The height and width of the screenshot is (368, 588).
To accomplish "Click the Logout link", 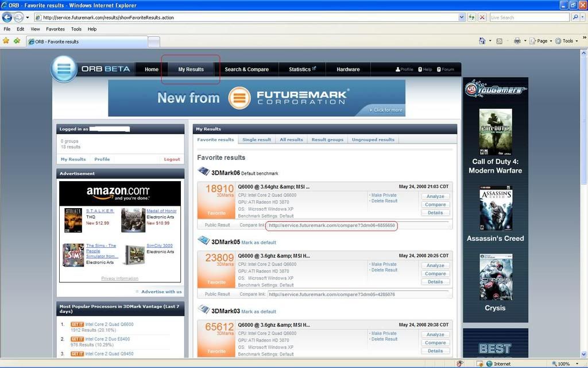I will [172, 159].
